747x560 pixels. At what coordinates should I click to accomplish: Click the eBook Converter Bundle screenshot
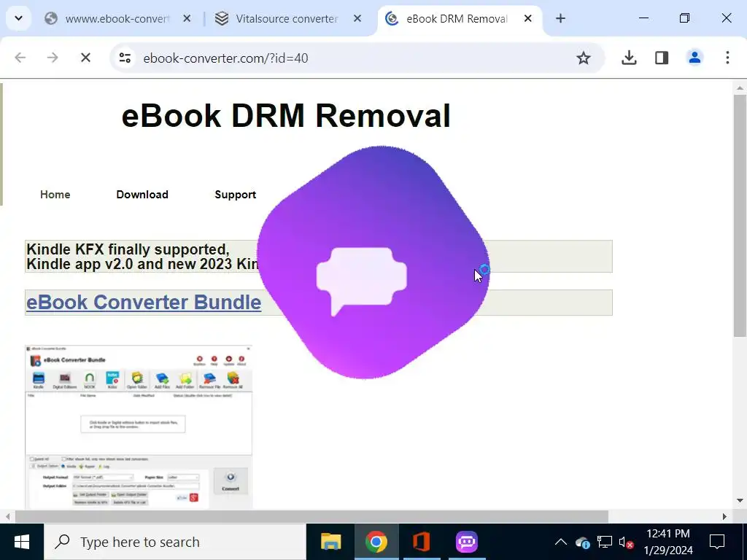139,427
